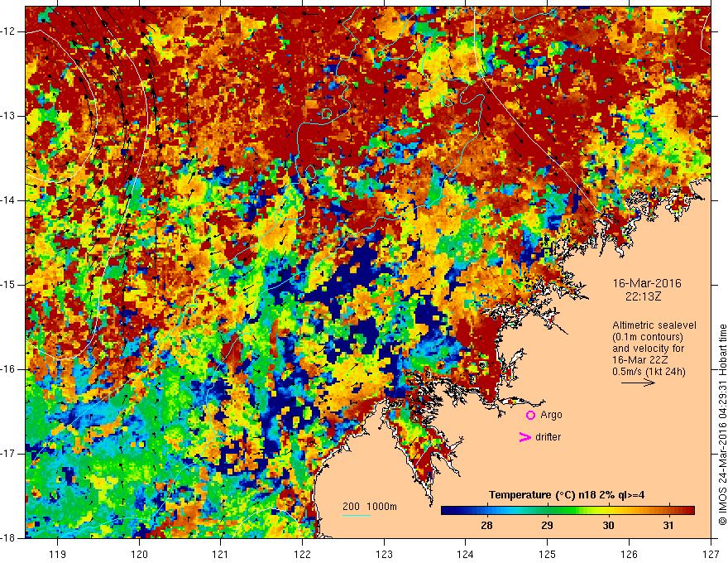Click latitude axis label -16
The image size is (728, 563).
(8, 369)
